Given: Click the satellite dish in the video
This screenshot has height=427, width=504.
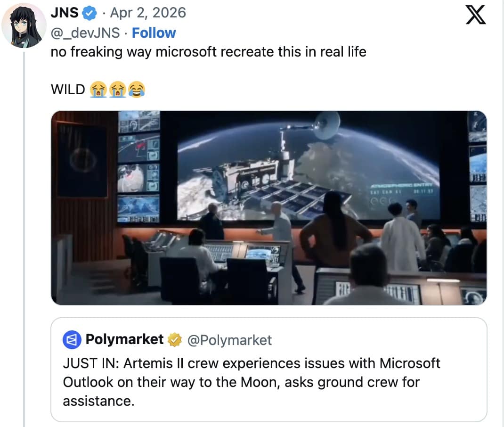Looking at the screenshot, I should [326, 124].
